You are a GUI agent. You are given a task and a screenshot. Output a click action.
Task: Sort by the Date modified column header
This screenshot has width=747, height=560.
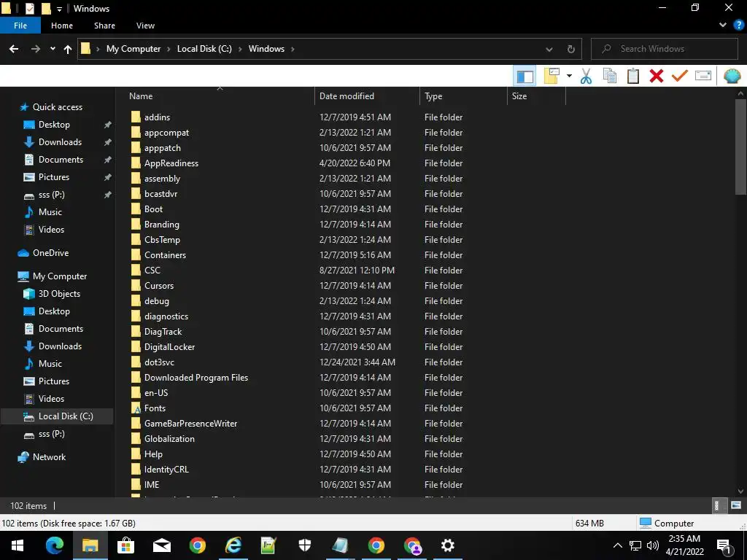tap(367, 96)
